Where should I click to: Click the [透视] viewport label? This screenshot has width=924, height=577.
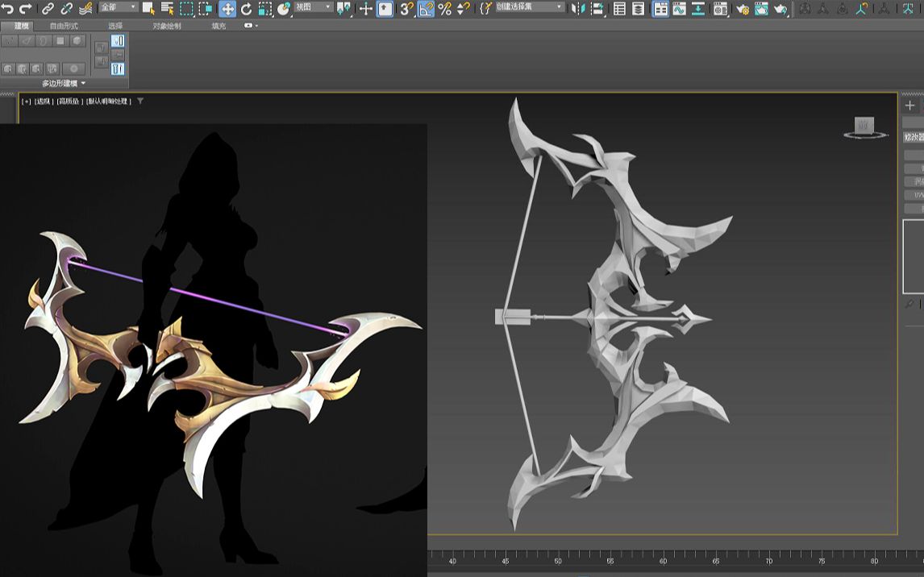pyautogui.click(x=44, y=102)
